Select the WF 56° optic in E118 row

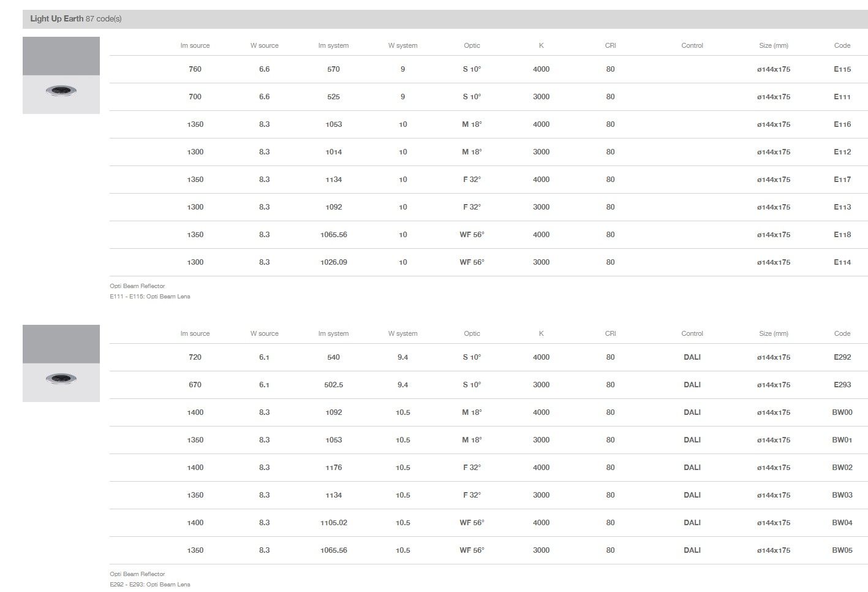(472, 235)
